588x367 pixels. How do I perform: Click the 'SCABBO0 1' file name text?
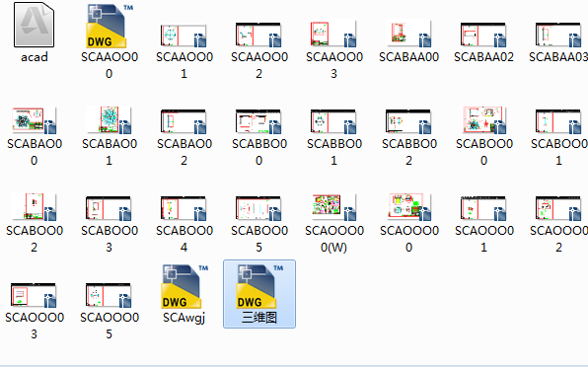(x=334, y=152)
